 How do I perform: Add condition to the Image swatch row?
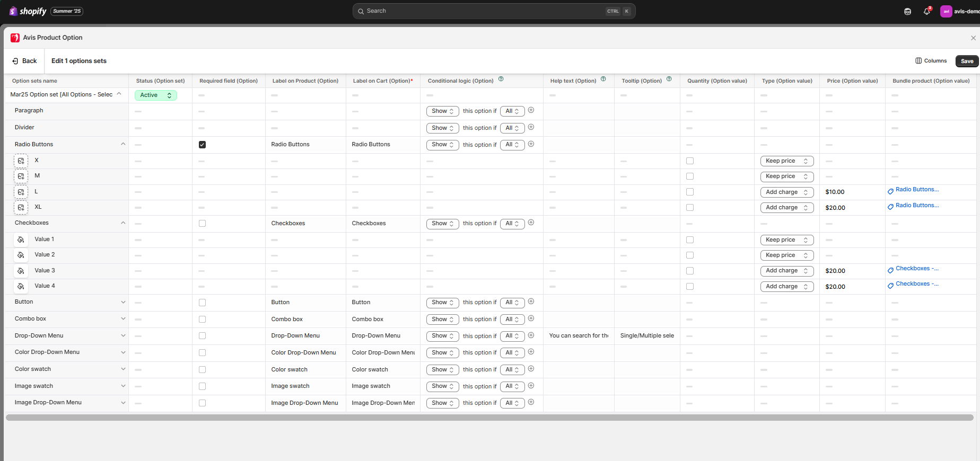point(531,386)
